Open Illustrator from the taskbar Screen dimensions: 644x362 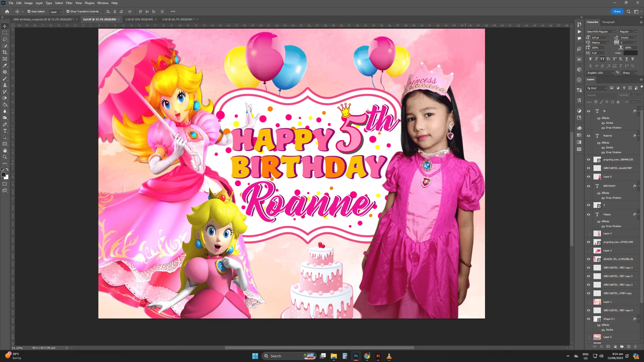(x=378, y=356)
